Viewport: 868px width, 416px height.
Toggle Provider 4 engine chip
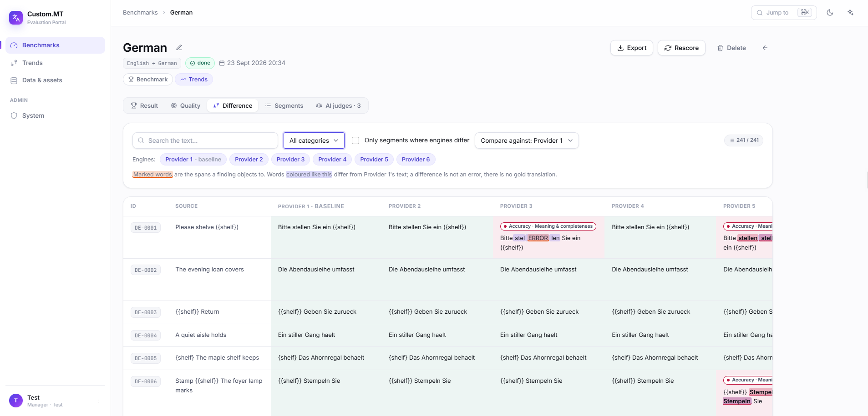click(332, 160)
